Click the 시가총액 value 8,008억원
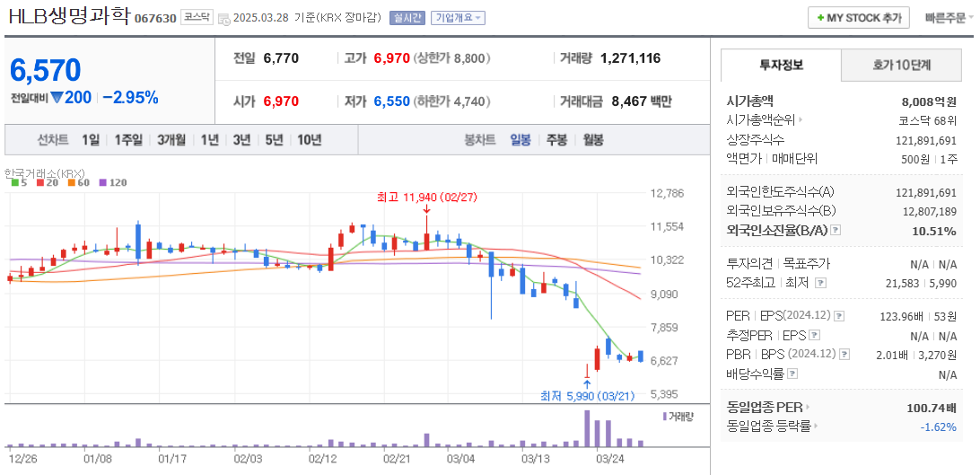The image size is (980, 475). click(928, 101)
